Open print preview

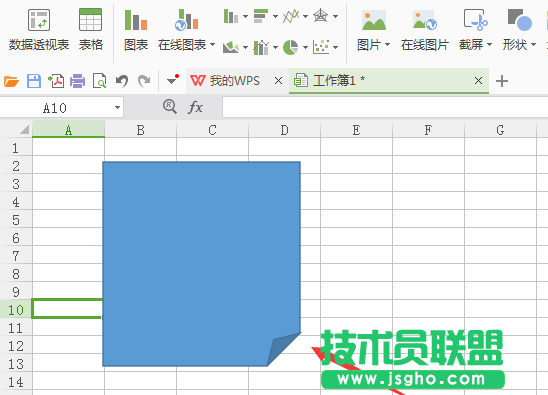(x=100, y=81)
